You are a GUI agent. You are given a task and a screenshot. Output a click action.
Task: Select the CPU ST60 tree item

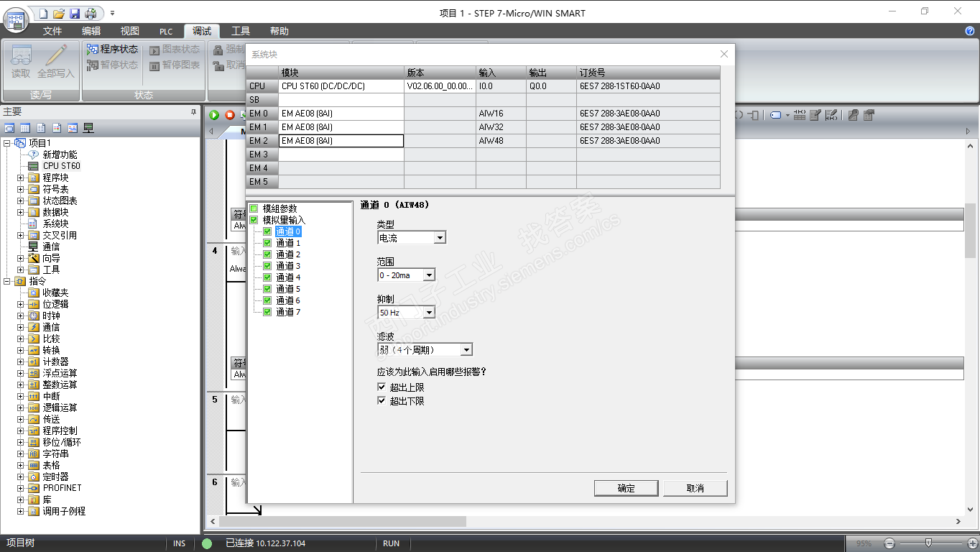pos(61,166)
